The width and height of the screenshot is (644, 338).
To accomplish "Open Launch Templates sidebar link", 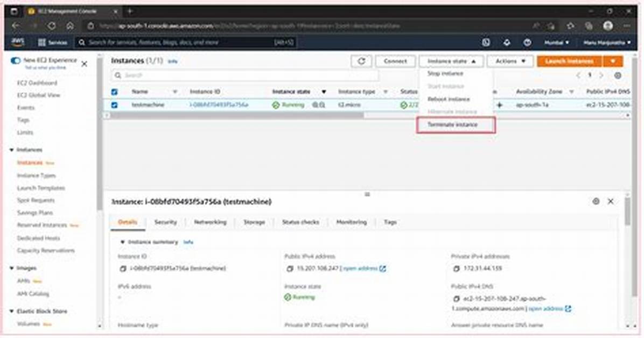I will coord(41,188).
